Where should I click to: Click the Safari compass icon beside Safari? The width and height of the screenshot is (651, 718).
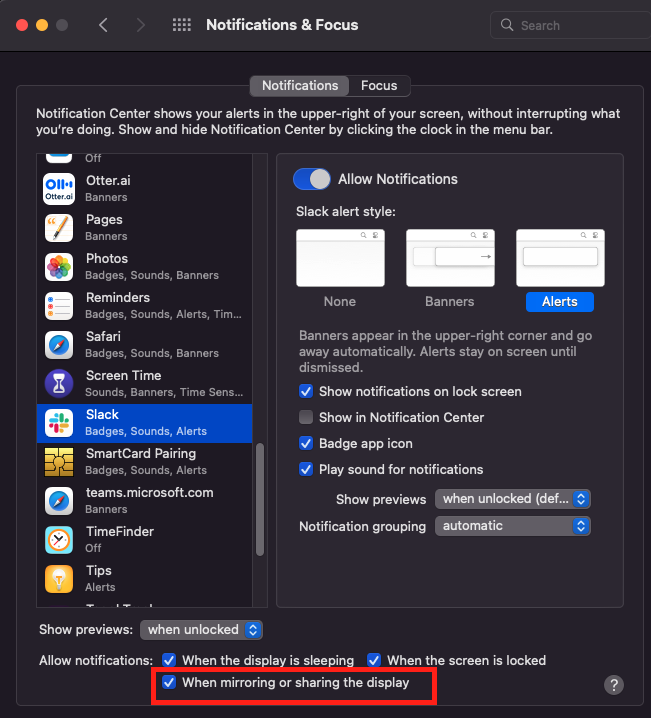tap(59, 345)
